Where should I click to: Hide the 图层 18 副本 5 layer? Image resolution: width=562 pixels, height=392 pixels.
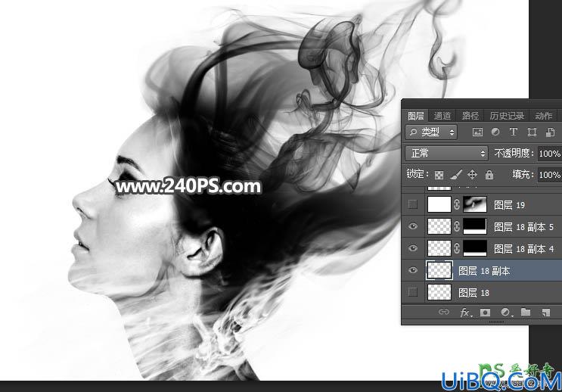[413, 226]
